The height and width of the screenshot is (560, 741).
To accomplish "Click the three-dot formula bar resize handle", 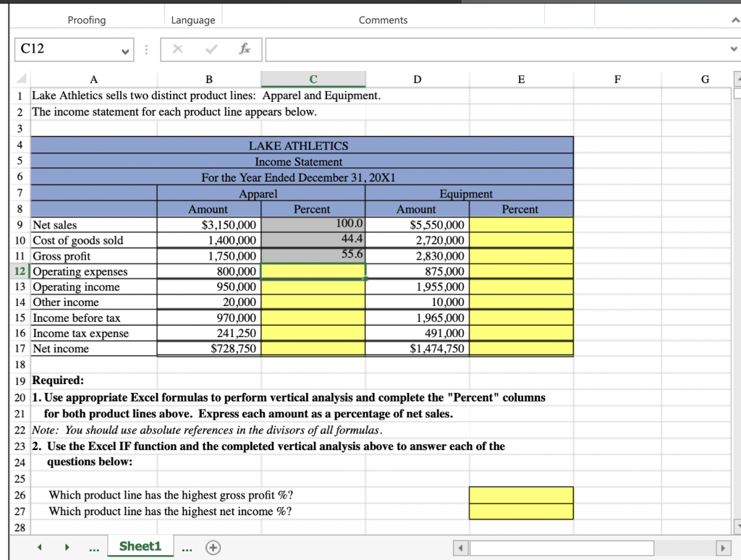I will (x=146, y=50).
